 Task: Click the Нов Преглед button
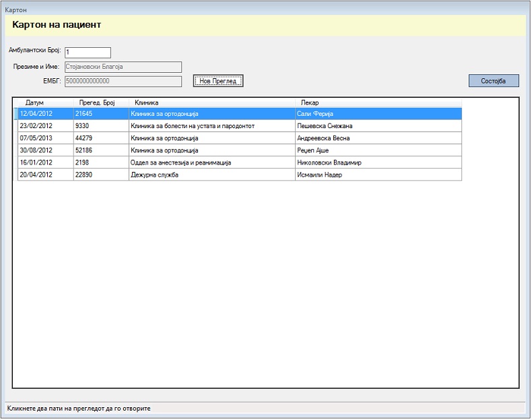pos(218,81)
